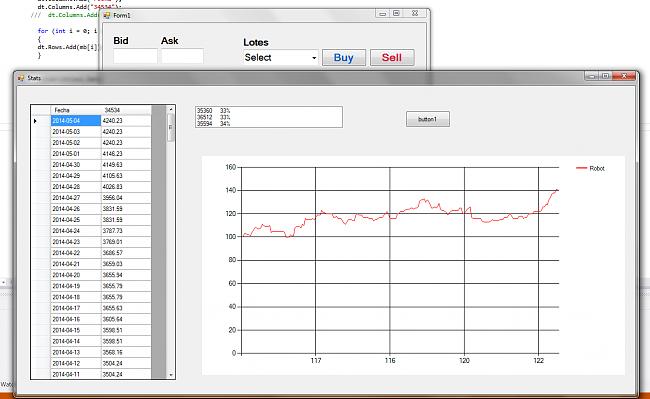Close the Stats window
The height and width of the screenshot is (399, 650).
point(624,76)
